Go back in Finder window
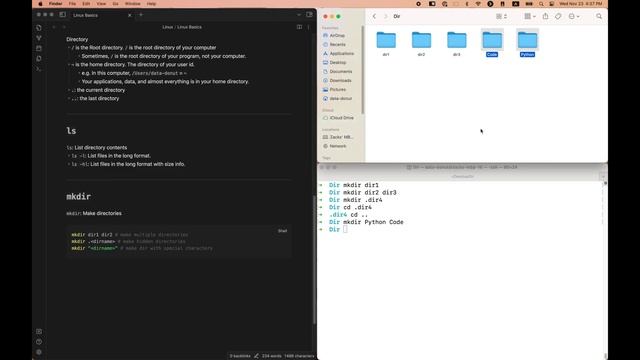640x360 pixels. pyautogui.click(x=374, y=16)
